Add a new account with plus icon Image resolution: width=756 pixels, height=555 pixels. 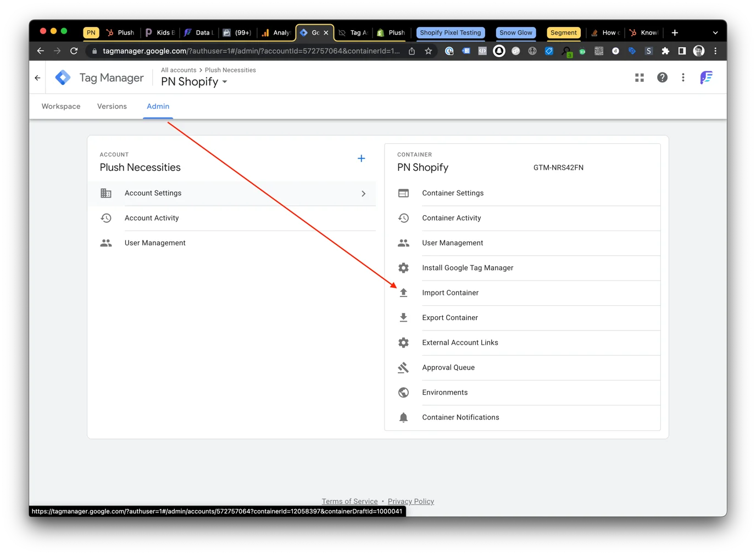click(362, 159)
